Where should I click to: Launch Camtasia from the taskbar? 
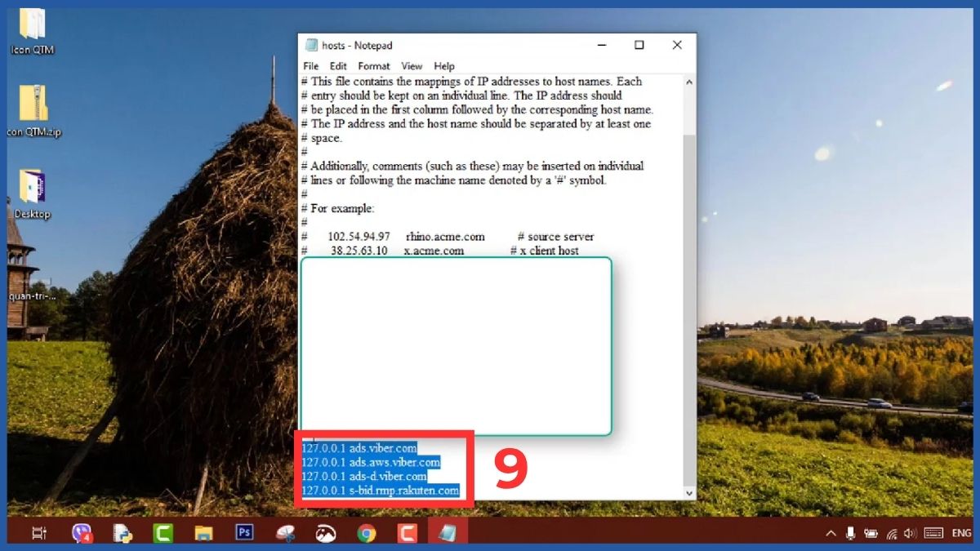point(163,535)
